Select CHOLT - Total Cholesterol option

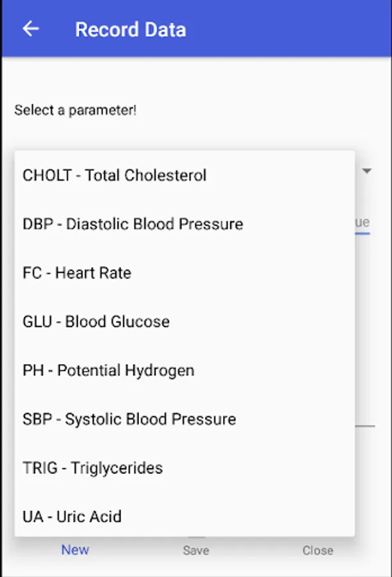coord(115,175)
